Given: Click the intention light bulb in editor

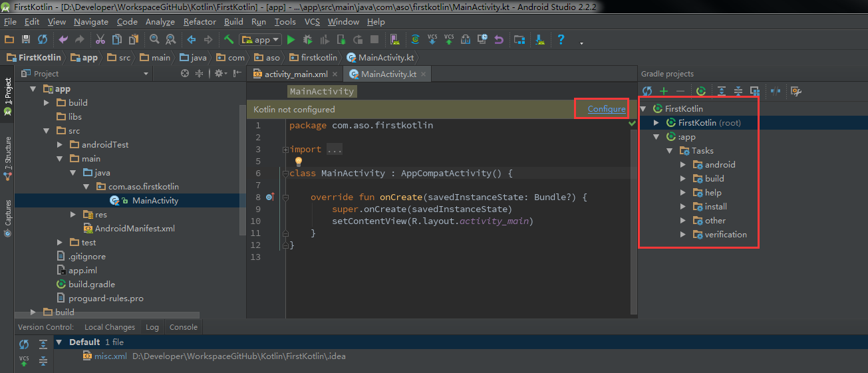Looking at the screenshot, I should pos(299,162).
